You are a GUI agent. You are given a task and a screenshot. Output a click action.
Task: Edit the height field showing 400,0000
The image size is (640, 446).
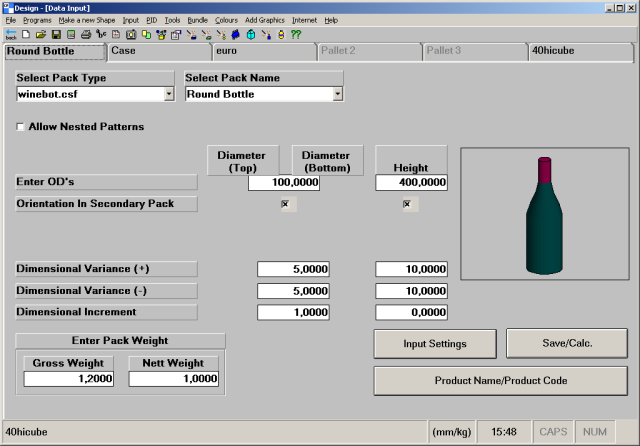[411, 182]
